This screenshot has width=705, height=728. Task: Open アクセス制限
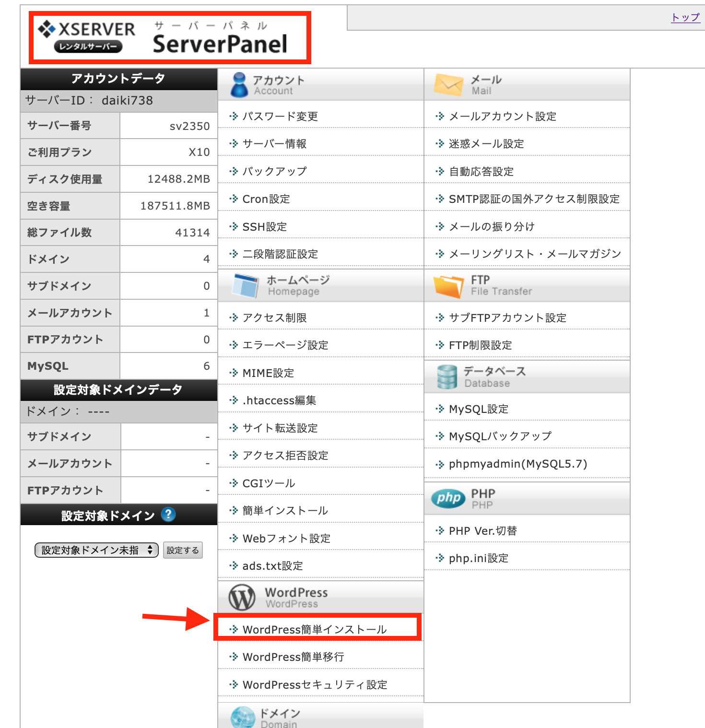(x=274, y=317)
